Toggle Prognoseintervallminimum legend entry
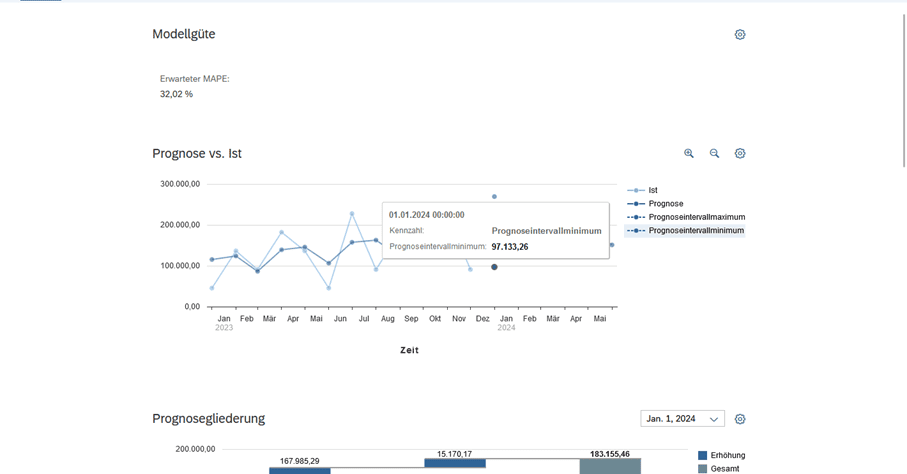 [x=696, y=231]
